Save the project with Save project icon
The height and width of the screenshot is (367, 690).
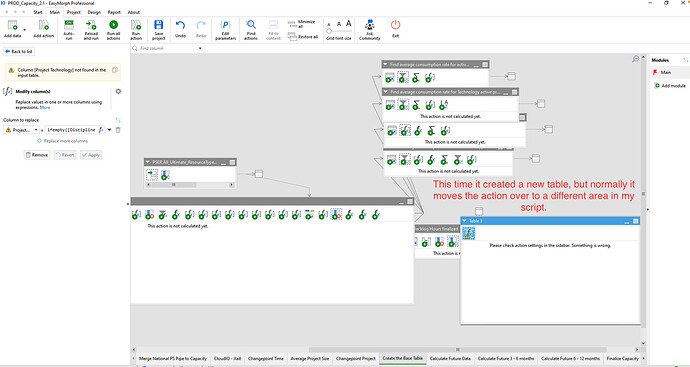[158, 25]
